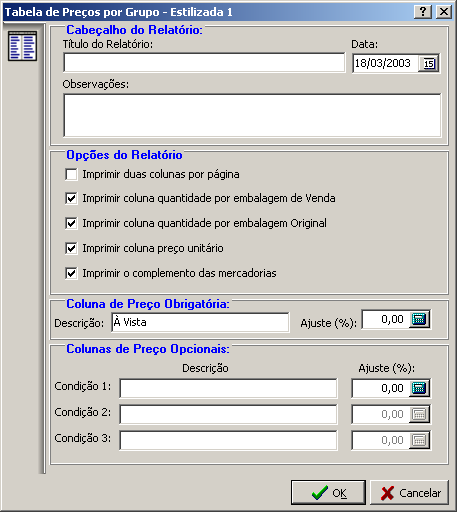Click the help question mark button

tap(423, 12)
